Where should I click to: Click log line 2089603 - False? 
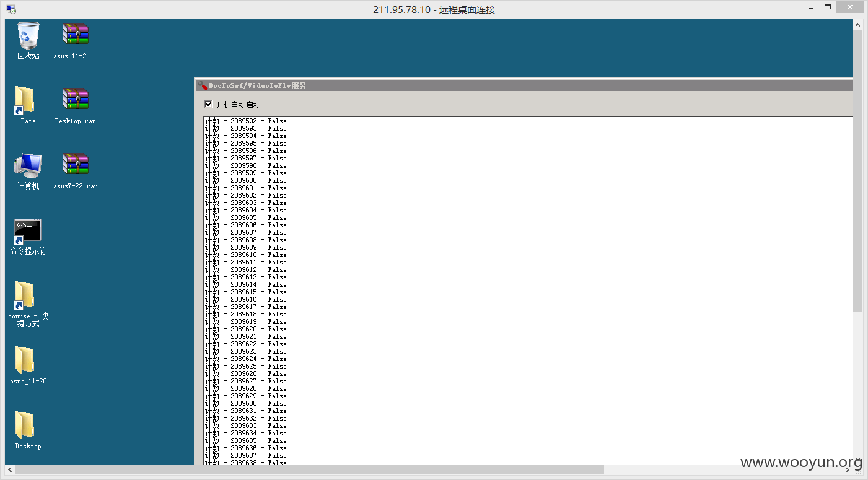coord(246,203)
